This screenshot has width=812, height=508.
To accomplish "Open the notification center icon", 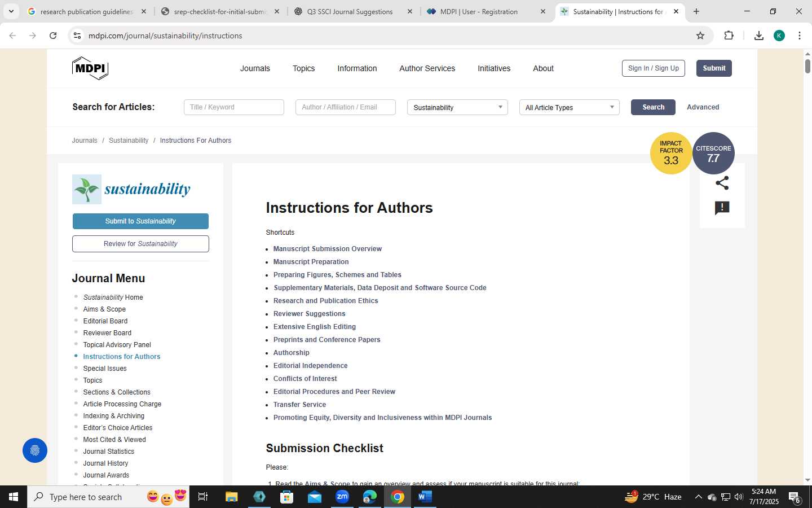I will coord(795,497).
